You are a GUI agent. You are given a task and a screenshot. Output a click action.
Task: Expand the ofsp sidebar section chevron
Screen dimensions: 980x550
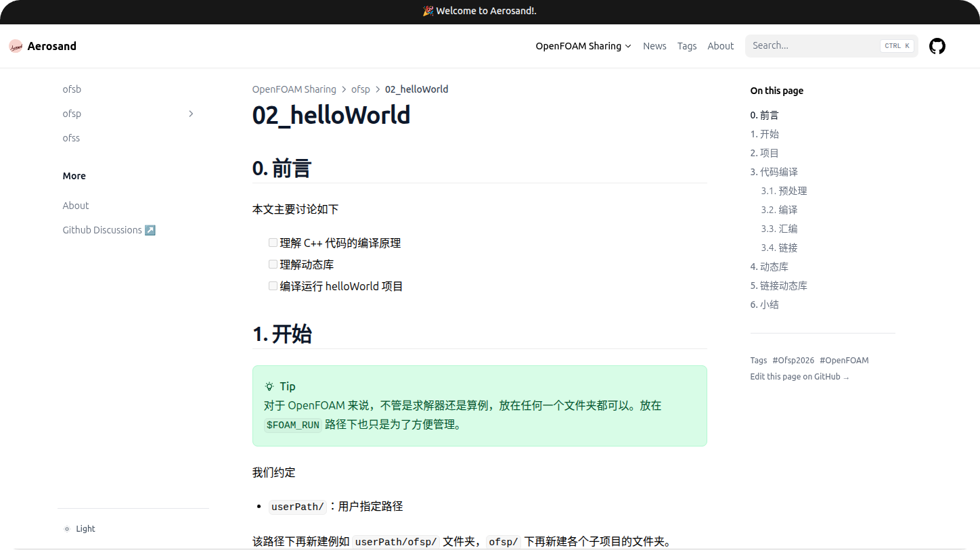(x=191, y=114)
